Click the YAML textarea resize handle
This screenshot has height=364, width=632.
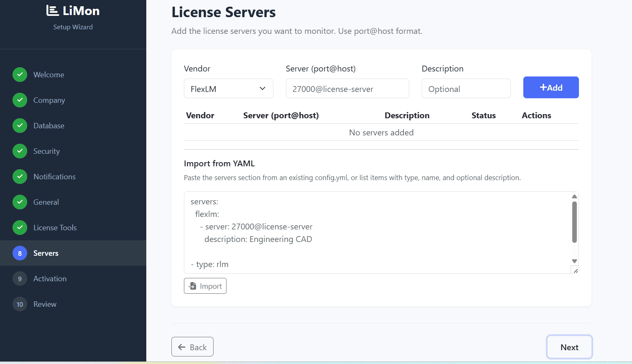[x=575, y=270]
